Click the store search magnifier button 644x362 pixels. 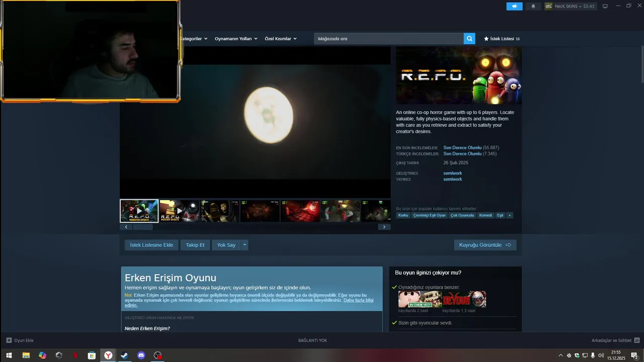point(469,38)
